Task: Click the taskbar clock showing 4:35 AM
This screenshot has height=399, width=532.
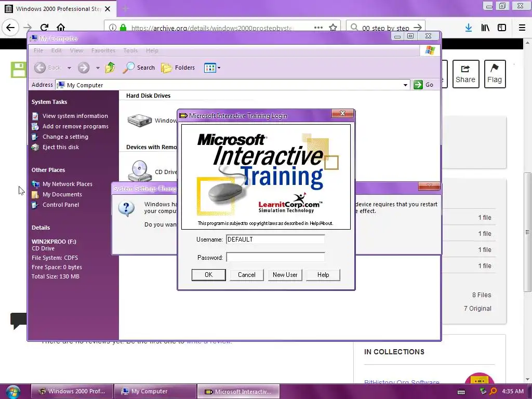Action: pyautogui.click(x=513, y=391)
